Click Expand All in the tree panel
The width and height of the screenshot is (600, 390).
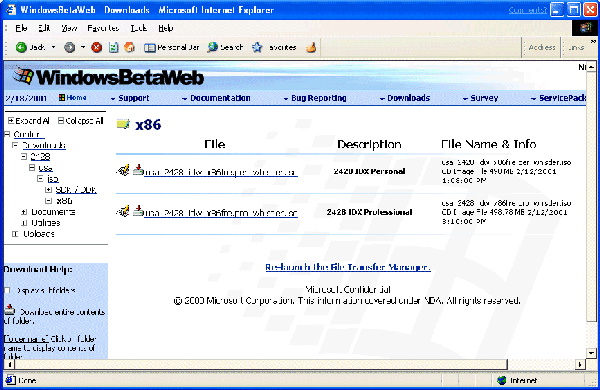(x=29, y=121)
